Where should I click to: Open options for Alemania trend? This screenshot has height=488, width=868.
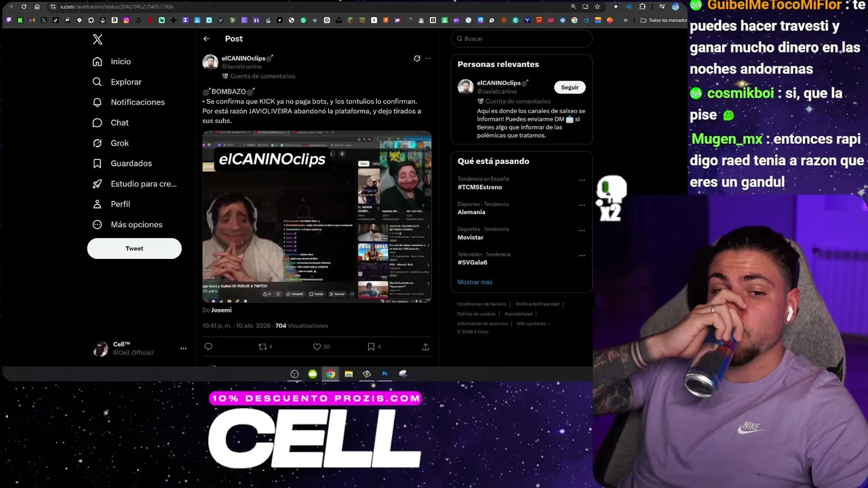click(582, 205)
